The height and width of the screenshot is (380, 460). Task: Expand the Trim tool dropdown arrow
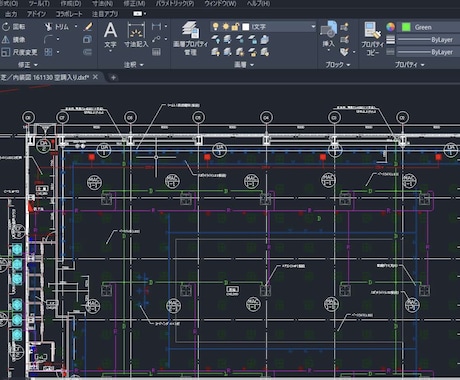pos(76,27)
